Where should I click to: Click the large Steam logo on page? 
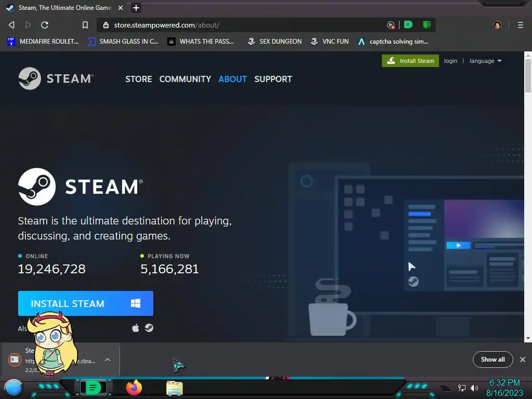[81, 187]
